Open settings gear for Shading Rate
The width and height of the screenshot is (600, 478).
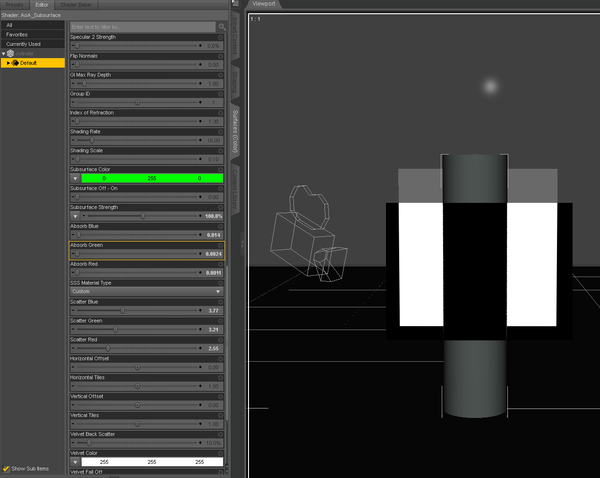[x=220, y=132]
